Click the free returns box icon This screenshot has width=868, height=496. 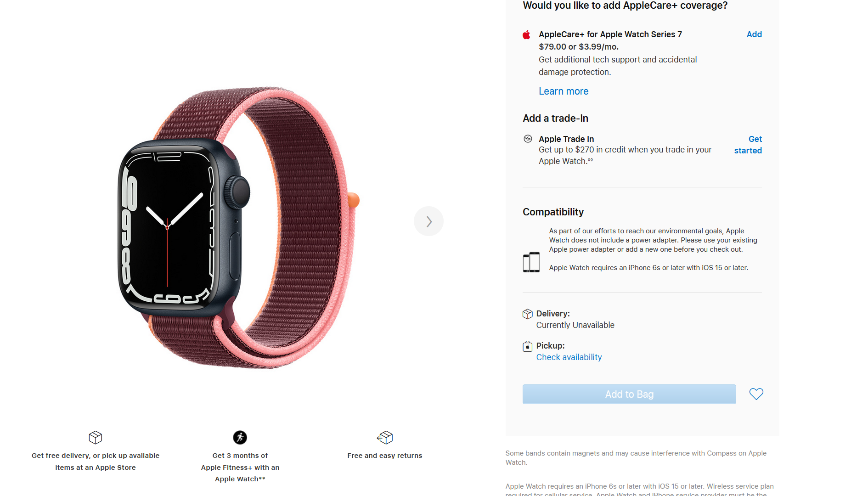pos(385,437)
